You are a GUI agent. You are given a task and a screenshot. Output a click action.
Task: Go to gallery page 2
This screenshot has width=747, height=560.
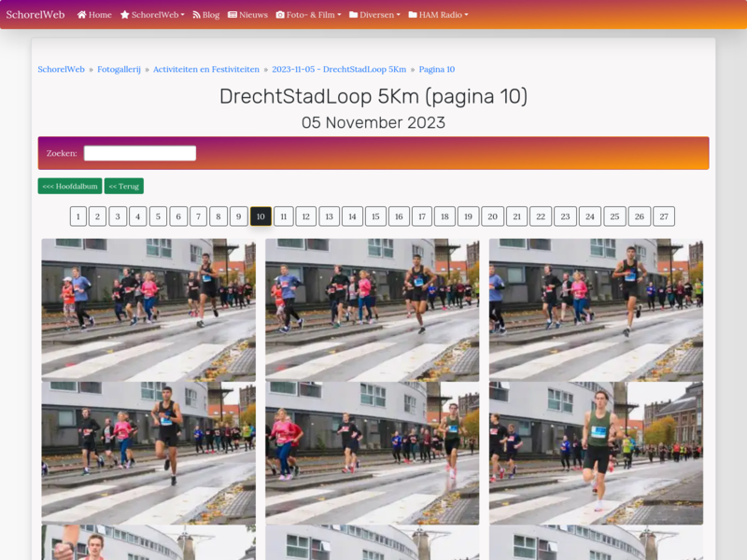[97, 217]
